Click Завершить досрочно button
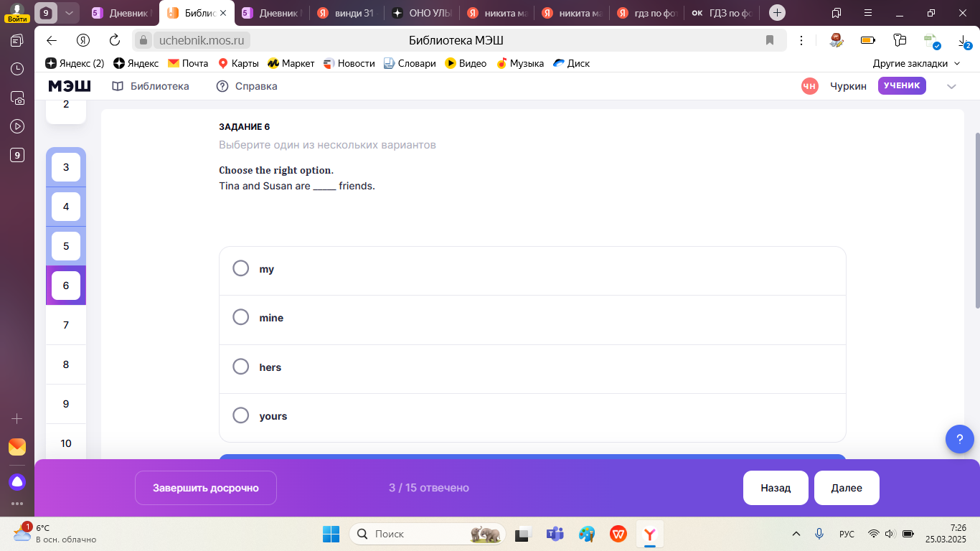Screen dimensions: 980x551 tap(205, 488)
